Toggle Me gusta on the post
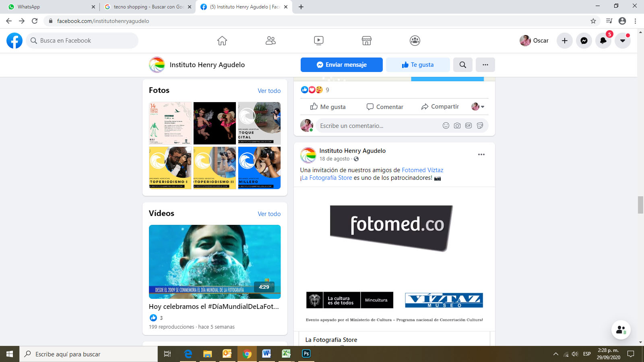Screen dimensions: 644x362 tap(328, 107)
